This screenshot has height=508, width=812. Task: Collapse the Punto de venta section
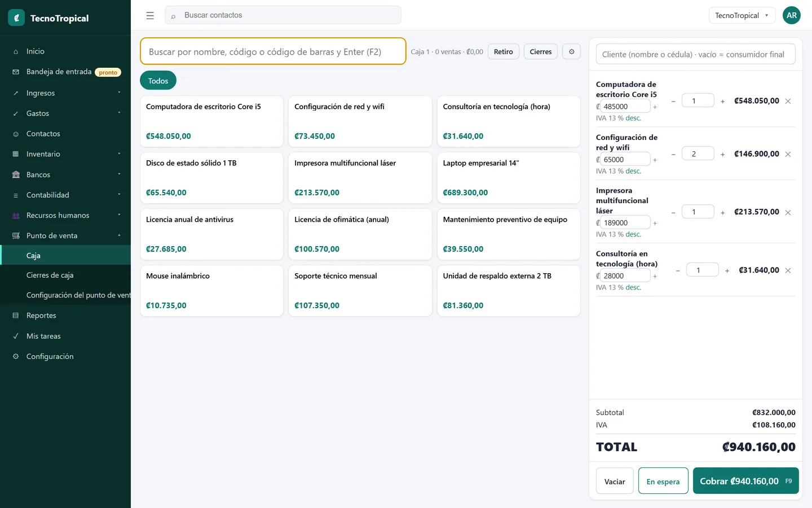65,236
